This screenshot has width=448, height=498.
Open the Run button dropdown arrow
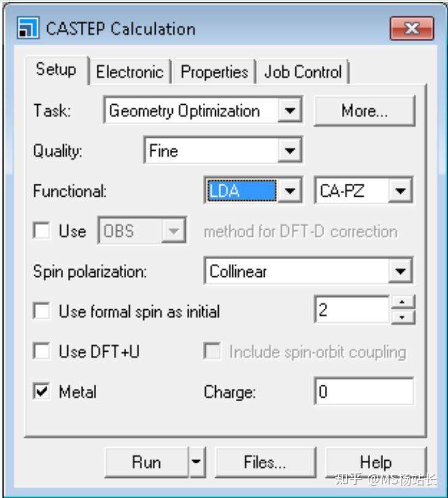(196, 462)
